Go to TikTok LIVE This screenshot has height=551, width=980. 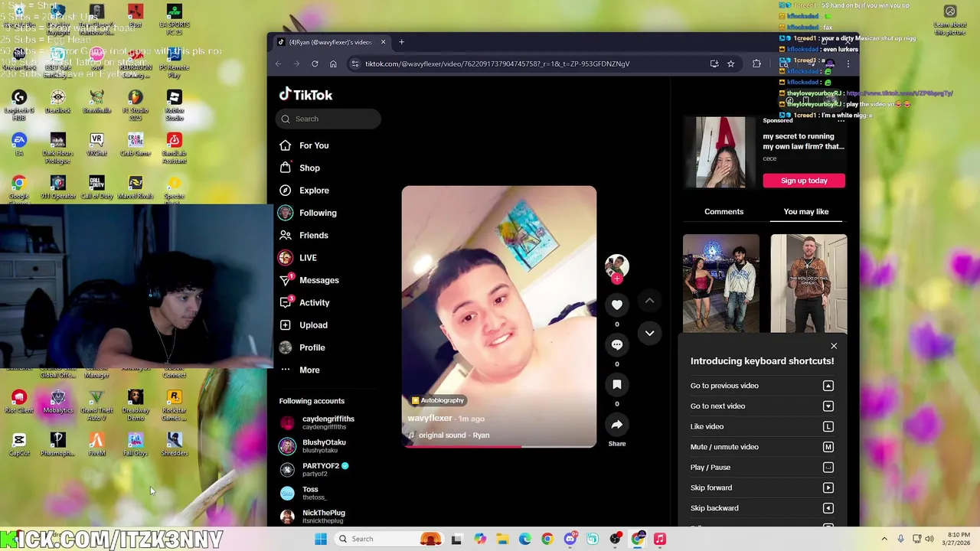coord(298,258)
